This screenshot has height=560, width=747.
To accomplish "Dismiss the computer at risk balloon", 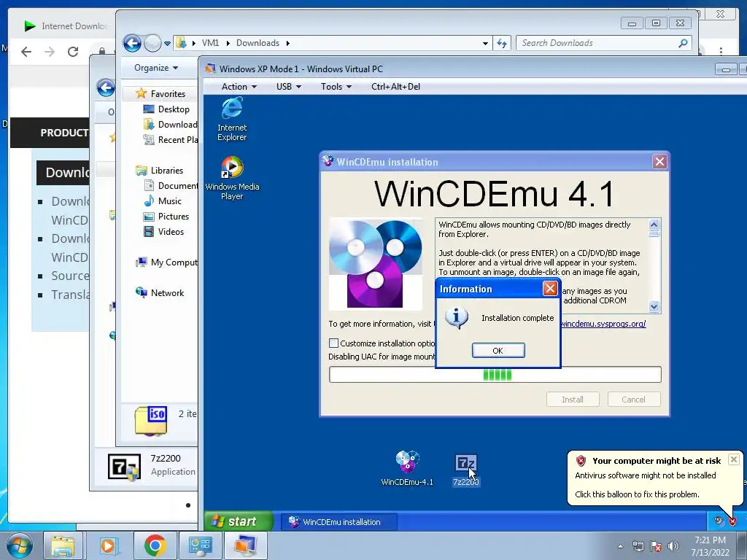I will 734,459.
